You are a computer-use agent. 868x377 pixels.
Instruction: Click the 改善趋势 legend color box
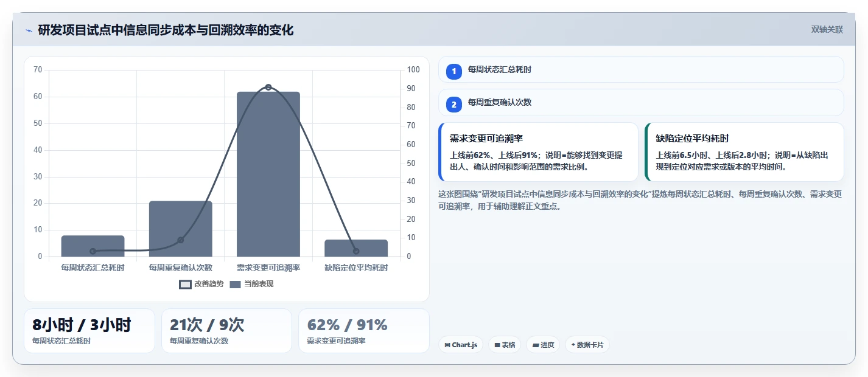point(186,284)
